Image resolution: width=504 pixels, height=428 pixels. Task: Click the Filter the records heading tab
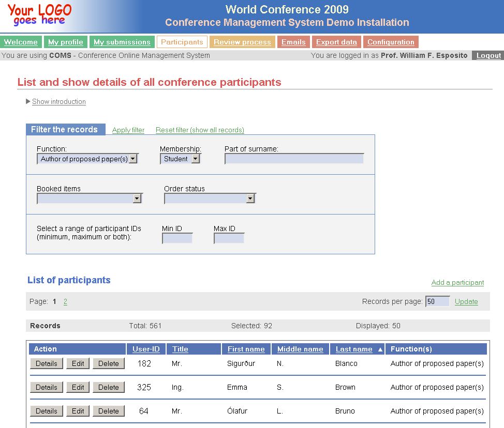[x=66, y=129]
